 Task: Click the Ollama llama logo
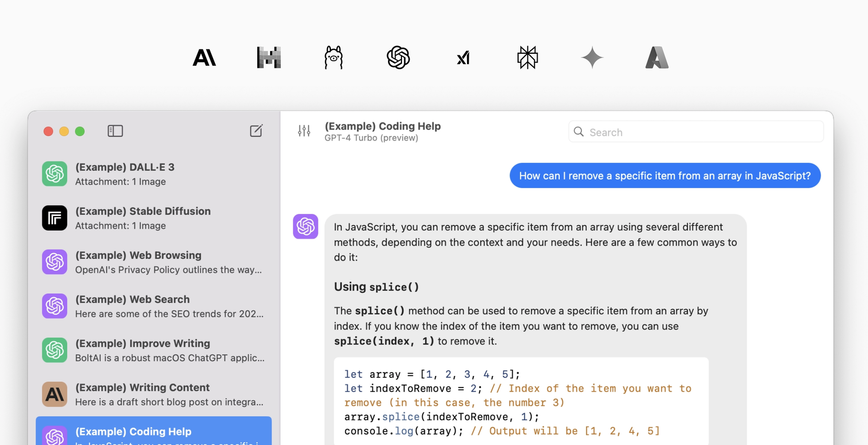click(x=334, y=58)
